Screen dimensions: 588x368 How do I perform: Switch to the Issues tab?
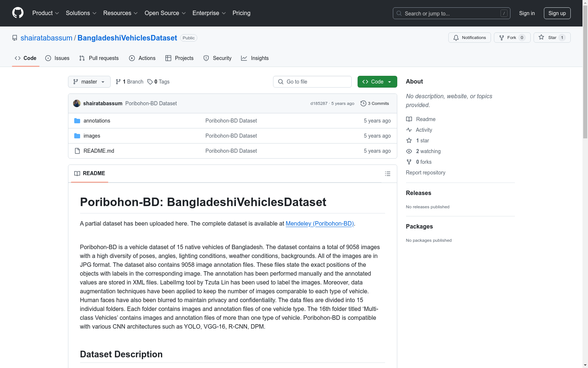(x=57, y=58)
